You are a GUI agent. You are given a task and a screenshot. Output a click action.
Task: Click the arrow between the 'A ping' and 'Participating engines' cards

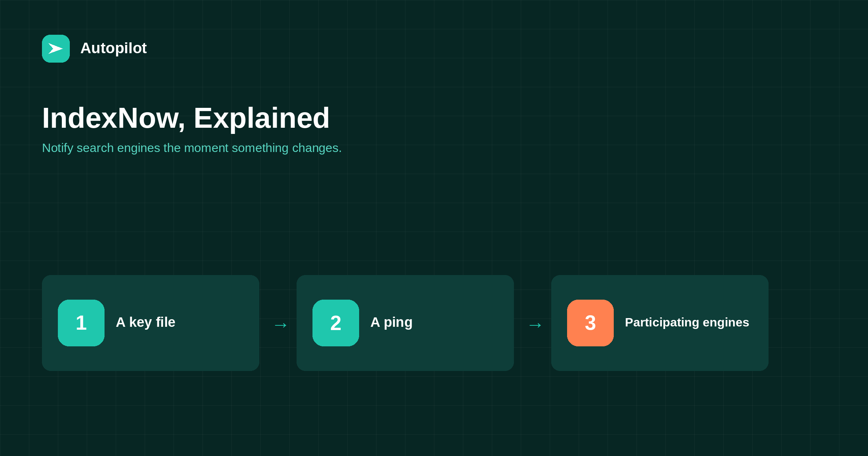(535, 325)
